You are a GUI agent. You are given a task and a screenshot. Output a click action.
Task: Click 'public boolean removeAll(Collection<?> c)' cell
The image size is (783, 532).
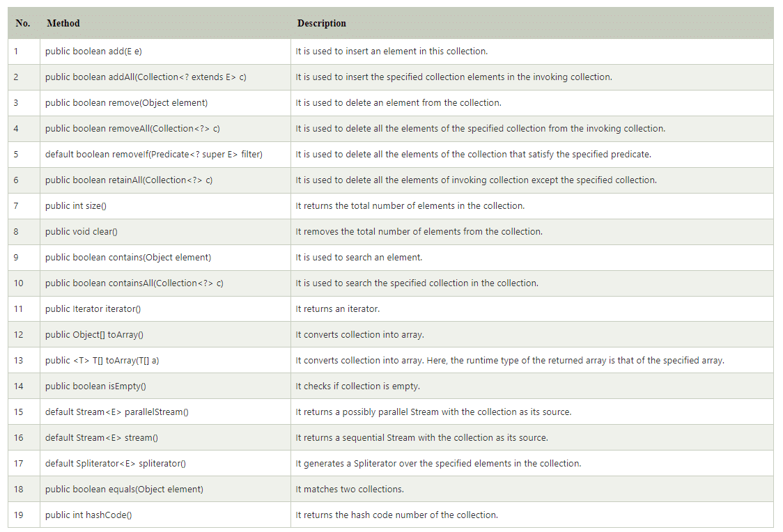click(165, 129)
